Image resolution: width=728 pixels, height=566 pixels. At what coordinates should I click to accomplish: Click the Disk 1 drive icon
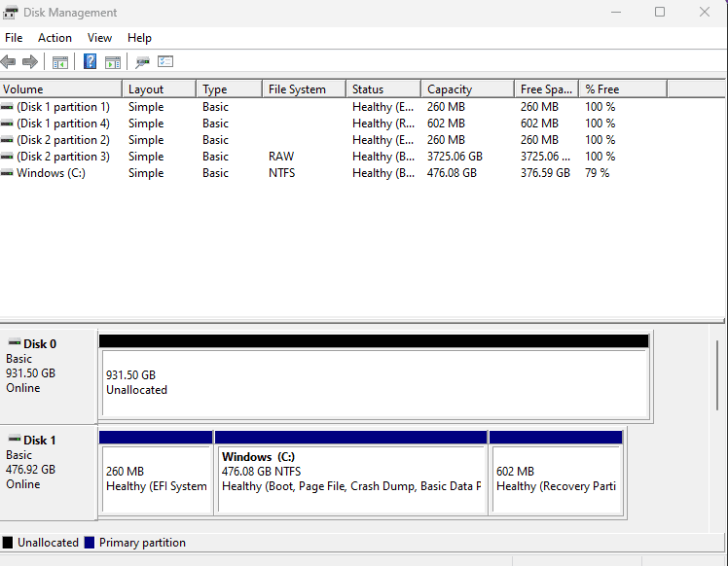(15, 439)
